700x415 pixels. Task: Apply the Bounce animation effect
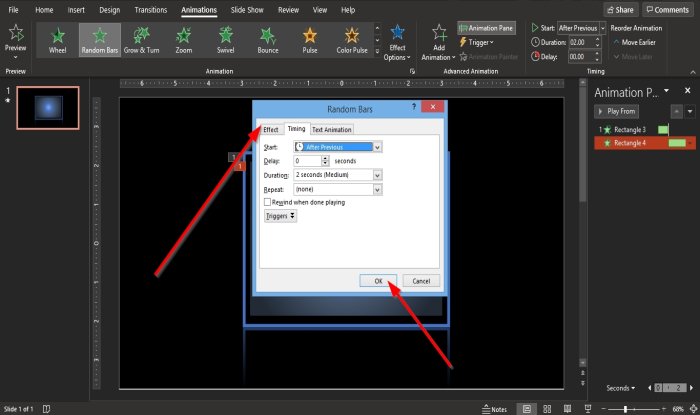[267, 40]
